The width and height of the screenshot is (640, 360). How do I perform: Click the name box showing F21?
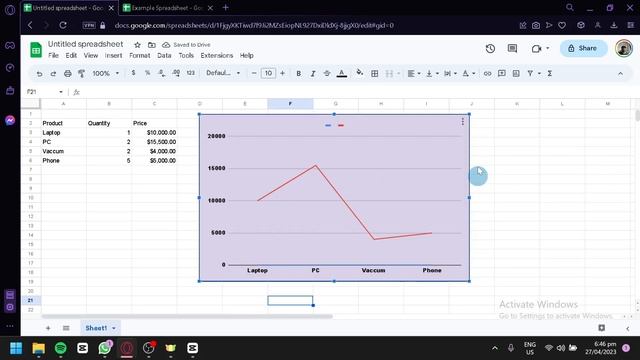(x=44, y=92)
